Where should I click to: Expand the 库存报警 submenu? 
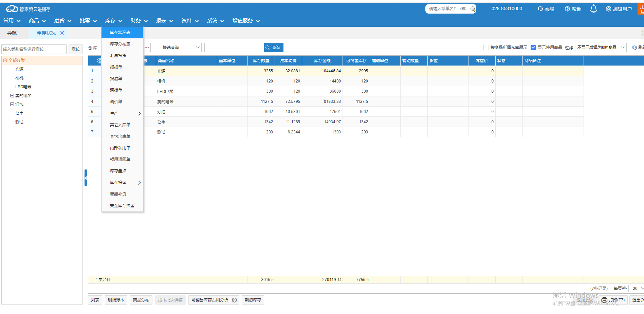click(x=122, y=183)
